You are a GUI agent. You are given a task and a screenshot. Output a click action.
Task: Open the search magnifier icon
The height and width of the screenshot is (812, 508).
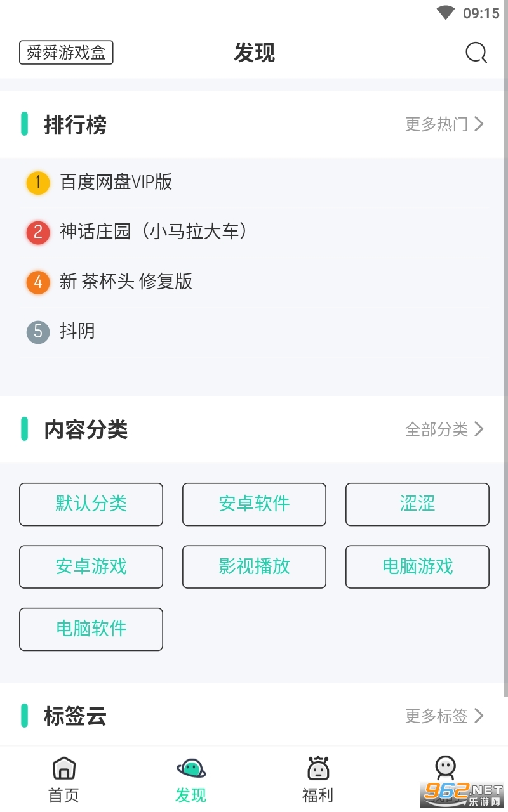476,53
